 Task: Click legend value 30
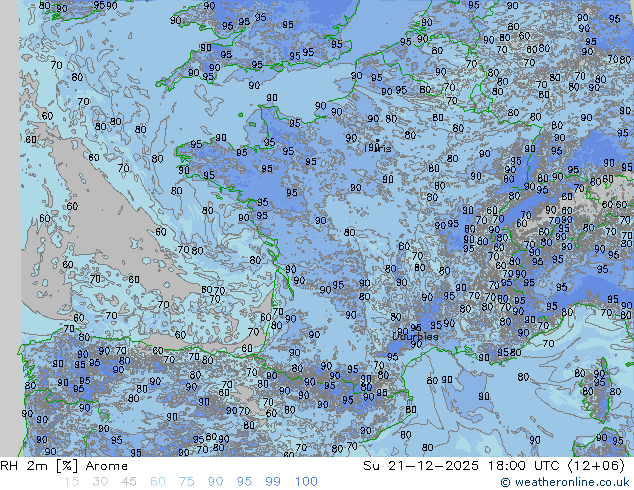click(100, 482)
